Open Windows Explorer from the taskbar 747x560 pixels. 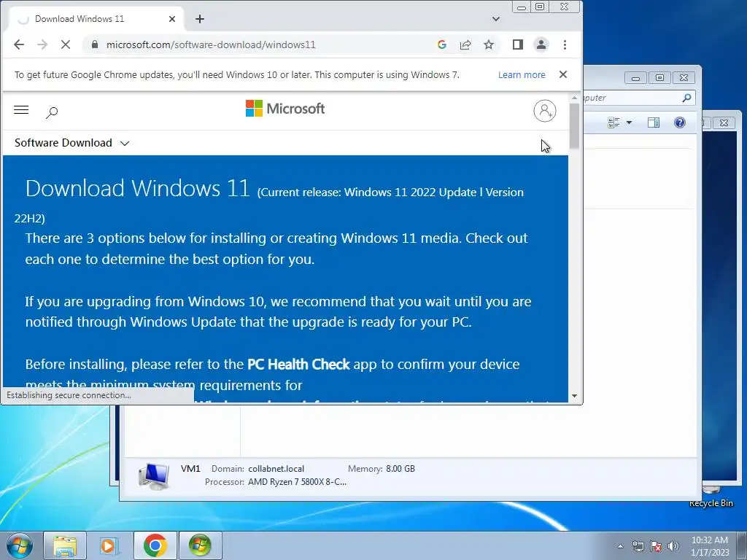coord(65,545)
